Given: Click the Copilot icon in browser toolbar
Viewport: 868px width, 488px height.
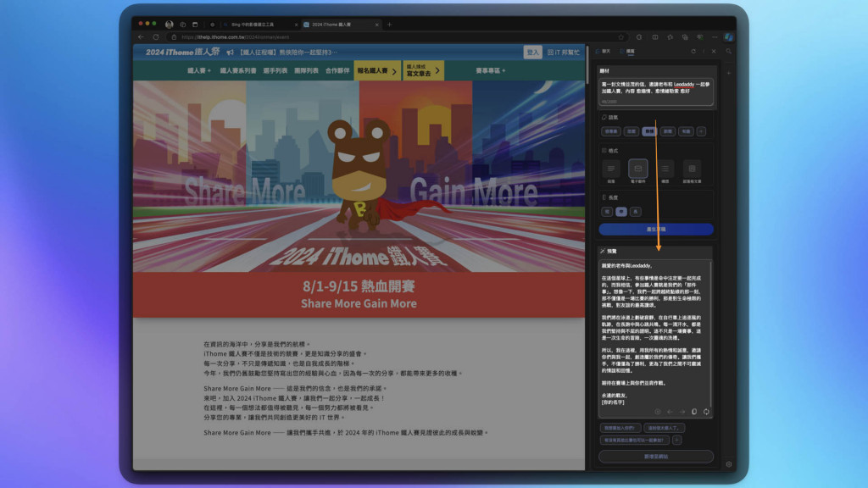Looking at the screenshot, I should point(729,37).
